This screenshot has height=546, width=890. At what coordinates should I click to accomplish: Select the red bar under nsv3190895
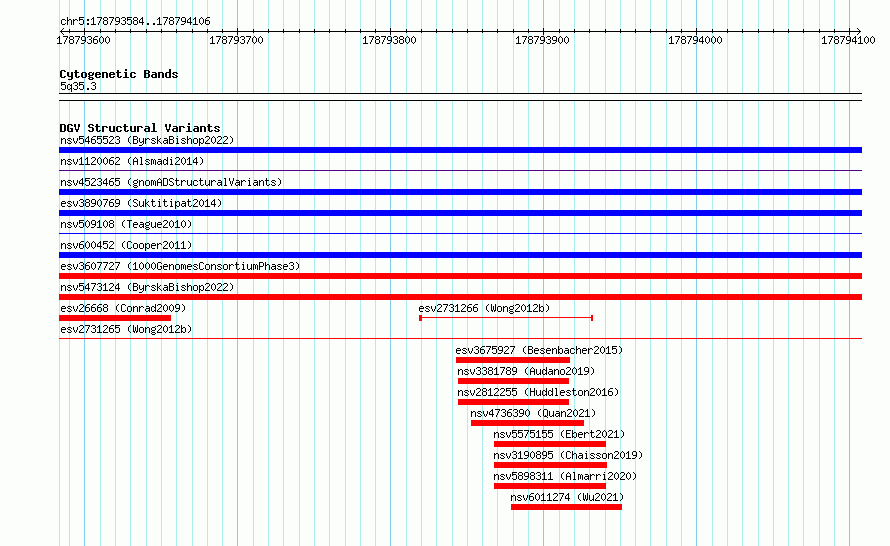coord(550,465)
